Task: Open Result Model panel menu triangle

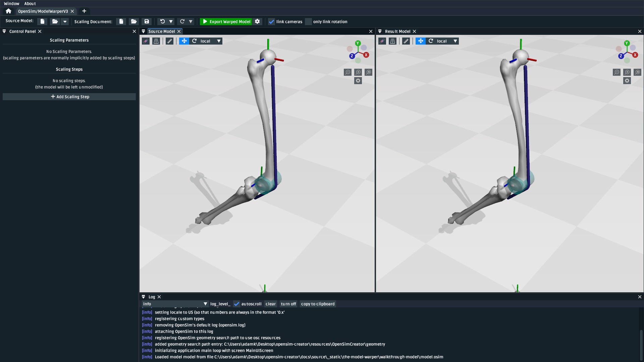Action: (380, 31)
